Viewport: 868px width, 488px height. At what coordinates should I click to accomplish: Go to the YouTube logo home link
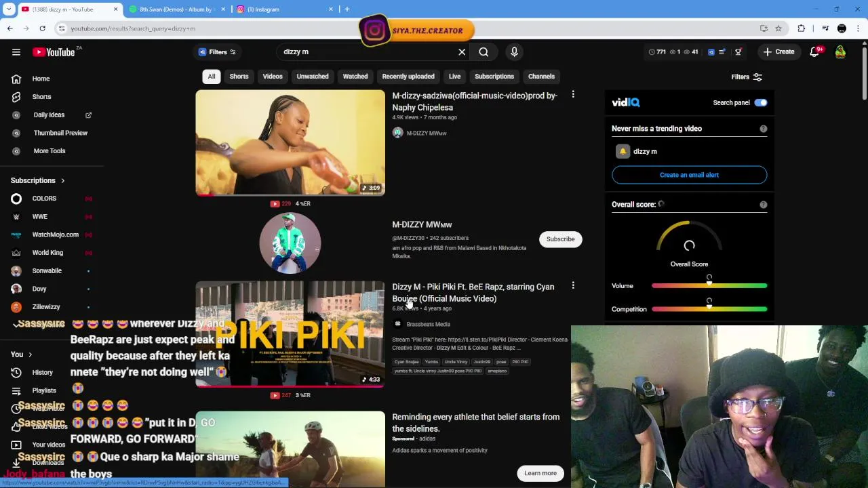(x=54, y=52)
